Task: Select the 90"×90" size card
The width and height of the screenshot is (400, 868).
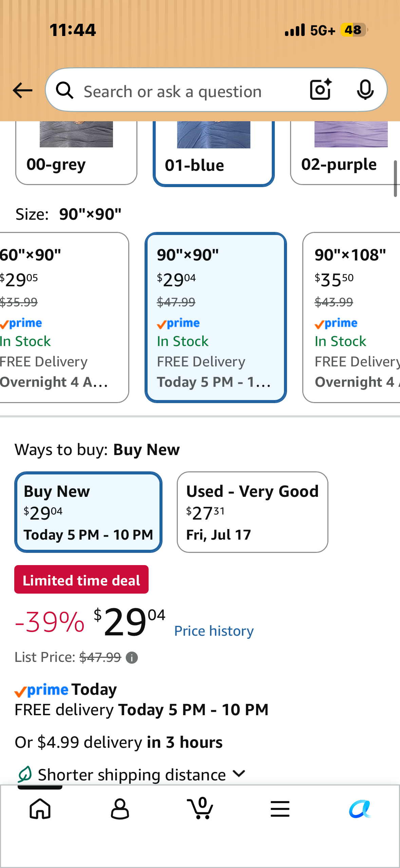Action: coord(216,318)
